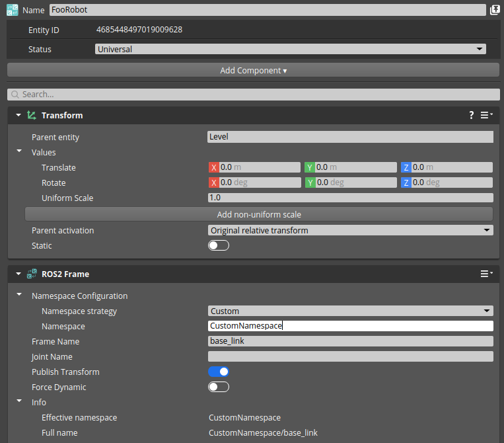
Task: Click the Effective namespace label
Action: click(x=79, y=418)
